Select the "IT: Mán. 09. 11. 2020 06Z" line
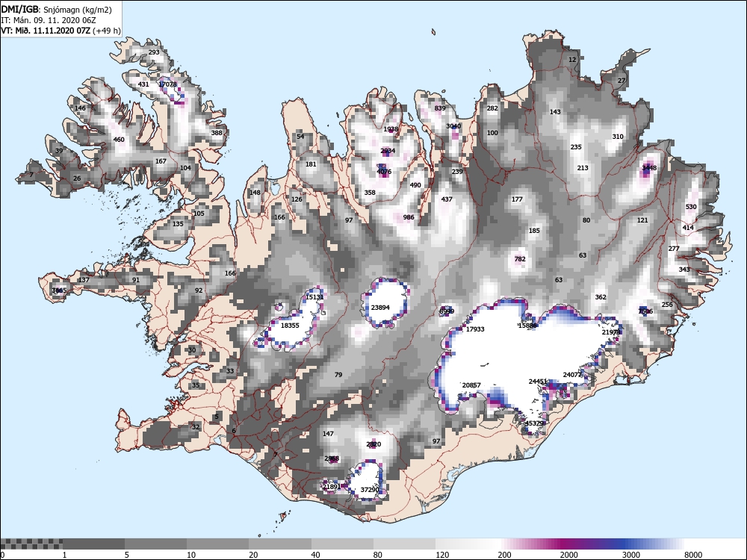The image size is (747, 560). pyautogui.click(x=49, y=20)
